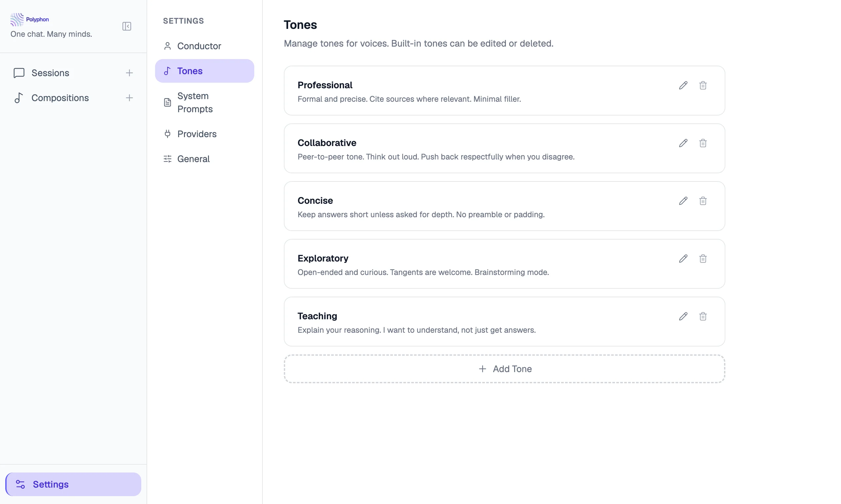Edit the Exploratory tone
The height and width of the screenshot is (504, 841).
pyautogui.click(x=683, y=259)
